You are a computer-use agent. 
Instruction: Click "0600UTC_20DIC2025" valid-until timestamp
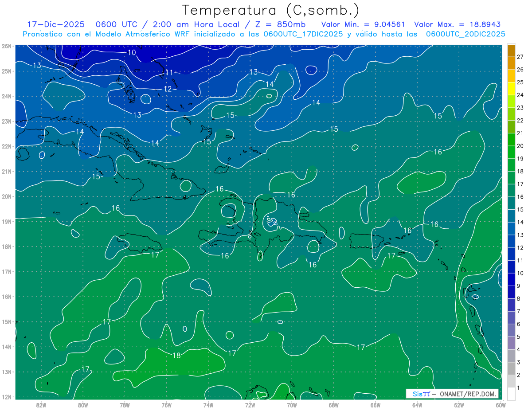465,34
